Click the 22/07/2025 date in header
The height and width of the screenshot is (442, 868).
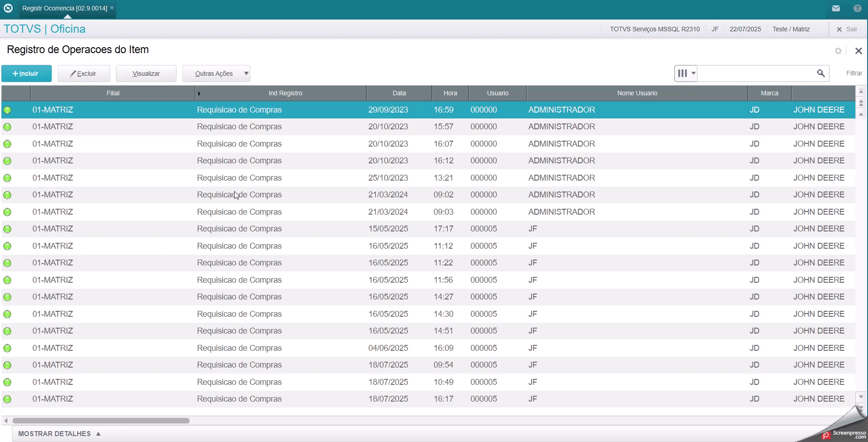pos(745,29)
